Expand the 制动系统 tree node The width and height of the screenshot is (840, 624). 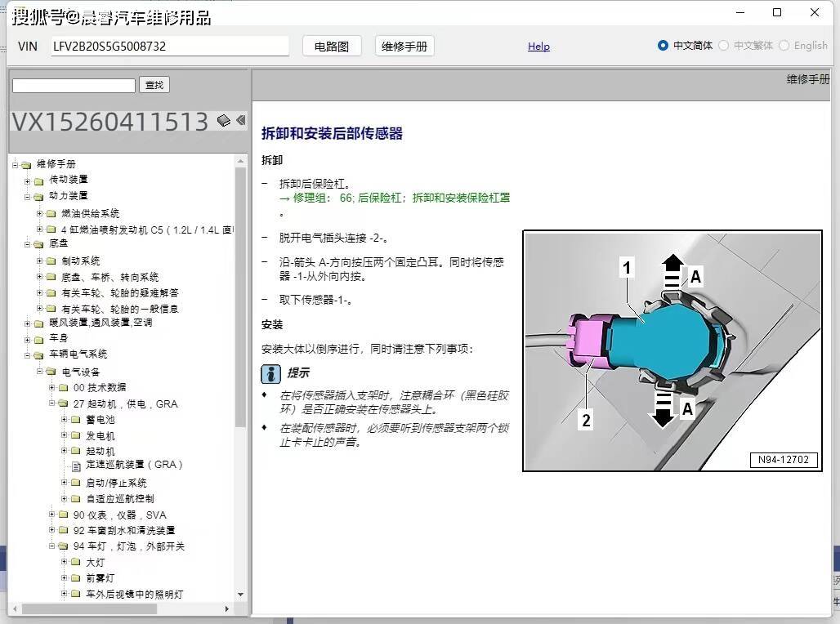coord(41,260)
